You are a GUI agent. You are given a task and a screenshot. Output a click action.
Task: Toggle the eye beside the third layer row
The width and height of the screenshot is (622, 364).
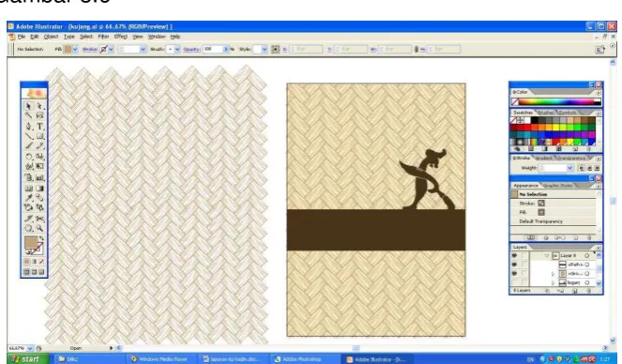coord(514,274)
